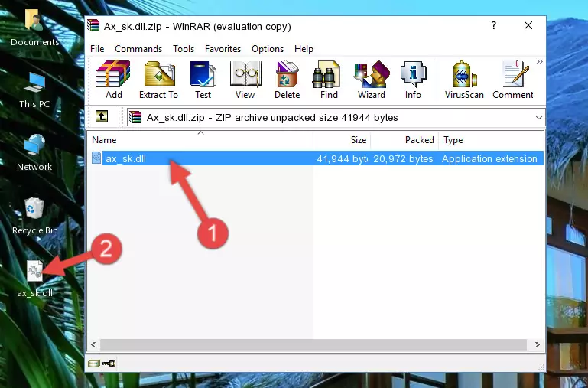Click the WinRAR title bar help question mark
This screenshot has width=588, height=388.
[494, 25]
